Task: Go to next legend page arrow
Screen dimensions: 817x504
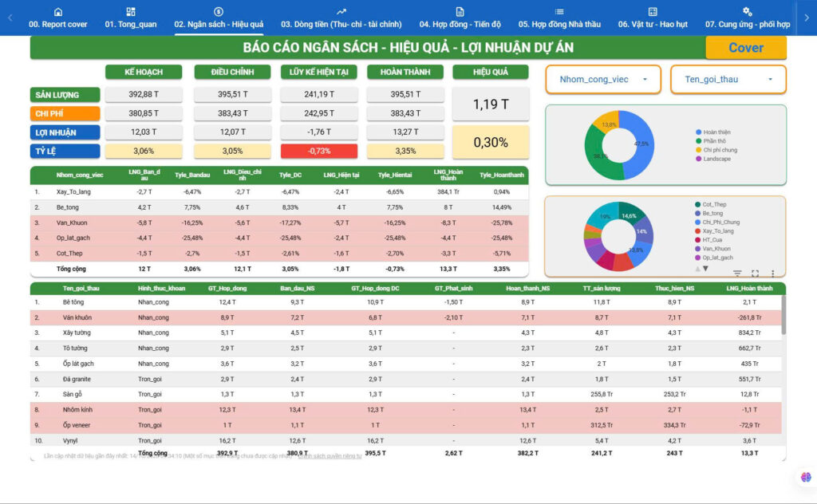Action: point(705,269)
